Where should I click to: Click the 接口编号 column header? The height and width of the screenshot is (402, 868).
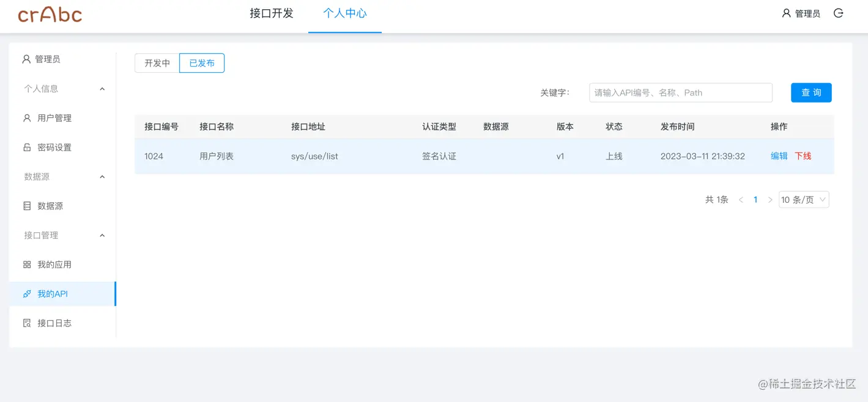pyautogui.click(x=161, y=126)
